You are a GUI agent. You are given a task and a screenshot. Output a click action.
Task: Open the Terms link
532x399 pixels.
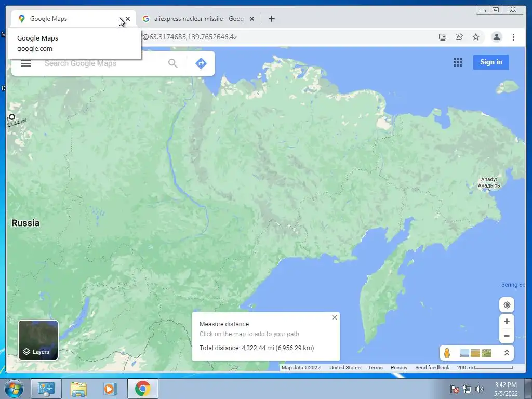375,367
